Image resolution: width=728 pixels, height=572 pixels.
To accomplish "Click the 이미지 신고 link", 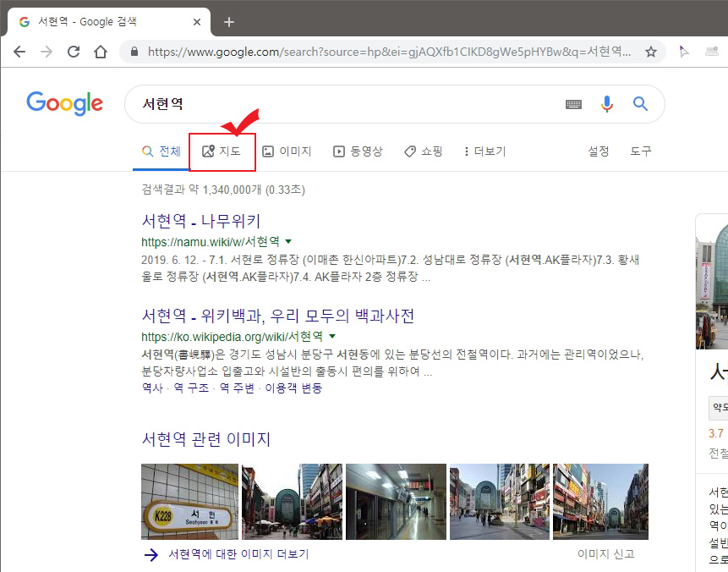I will click(x=606, y=554).
